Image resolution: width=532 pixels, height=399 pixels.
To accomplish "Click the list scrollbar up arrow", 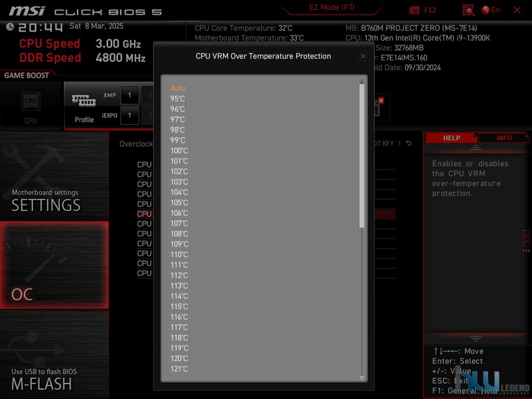I will coord(362,81).
